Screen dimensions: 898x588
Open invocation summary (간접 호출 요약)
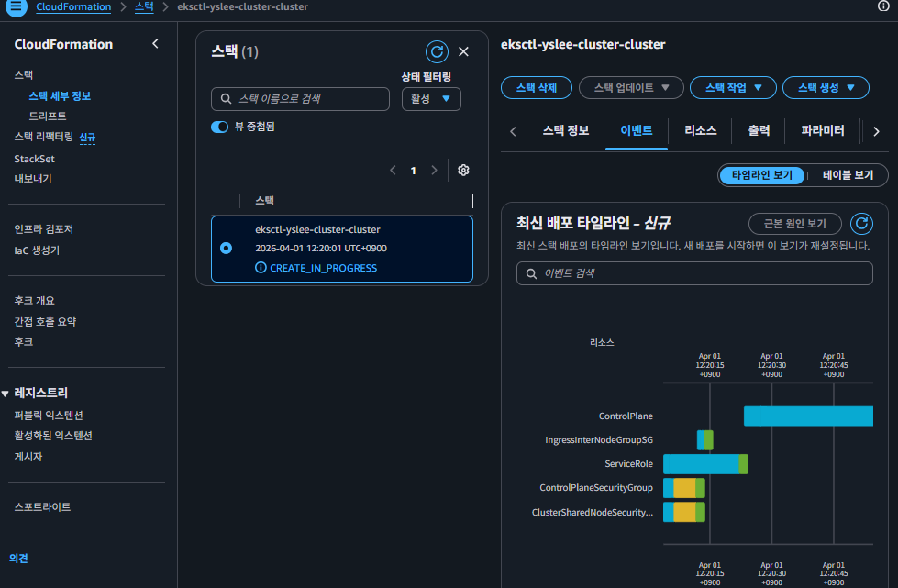coord(45,321)
